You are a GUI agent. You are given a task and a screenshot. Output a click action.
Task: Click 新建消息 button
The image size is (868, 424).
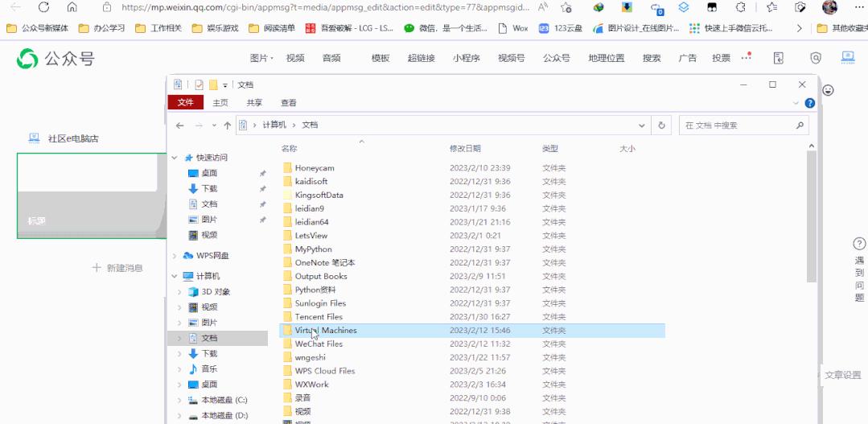pyautogui.click(x=117, y=268)
